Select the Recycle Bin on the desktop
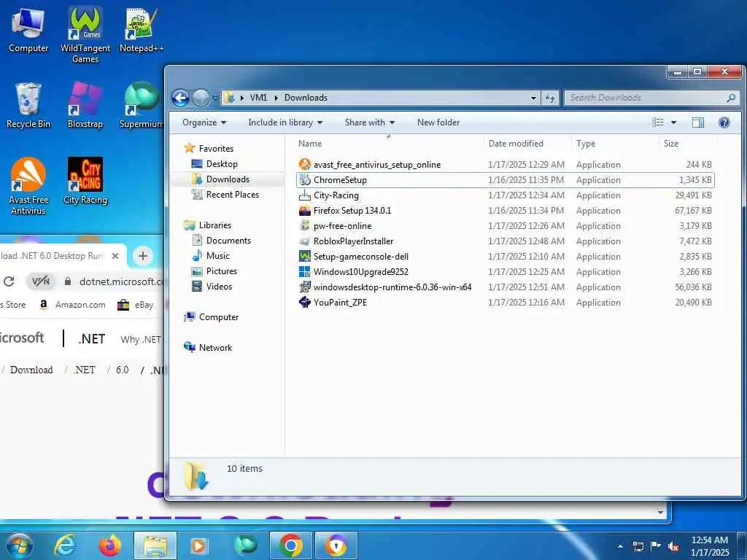 coord(28,105)
